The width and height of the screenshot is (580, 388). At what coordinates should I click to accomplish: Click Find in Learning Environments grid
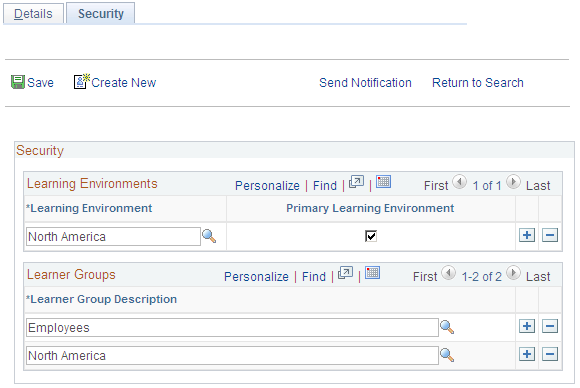tap(325, 185)
